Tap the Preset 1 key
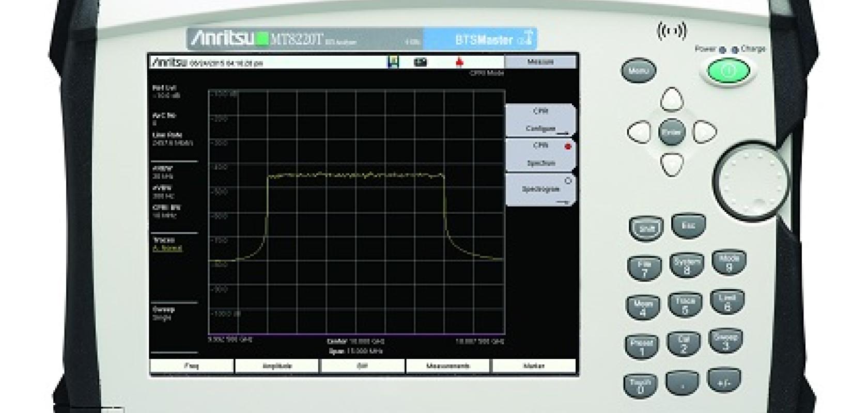868x413 pixels. (x=642, y=347)
